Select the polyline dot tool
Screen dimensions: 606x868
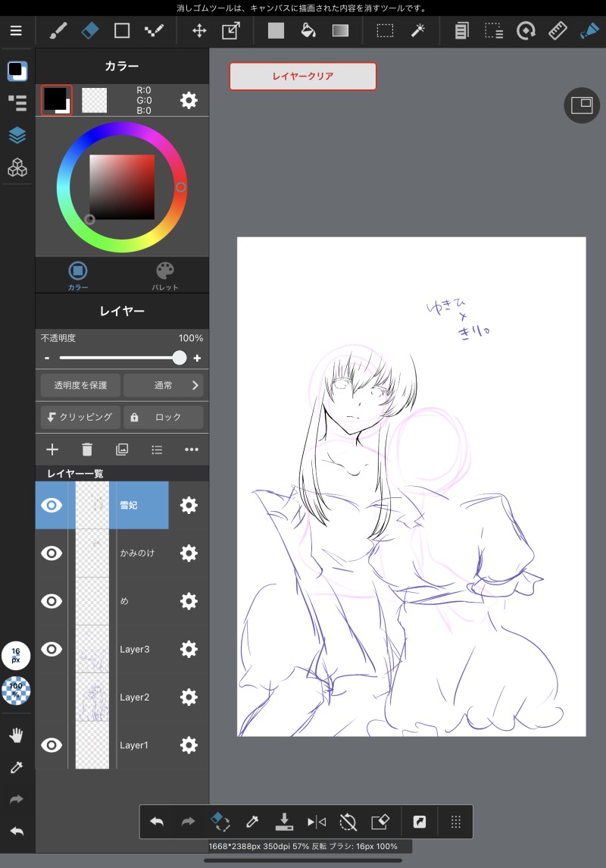154,30
